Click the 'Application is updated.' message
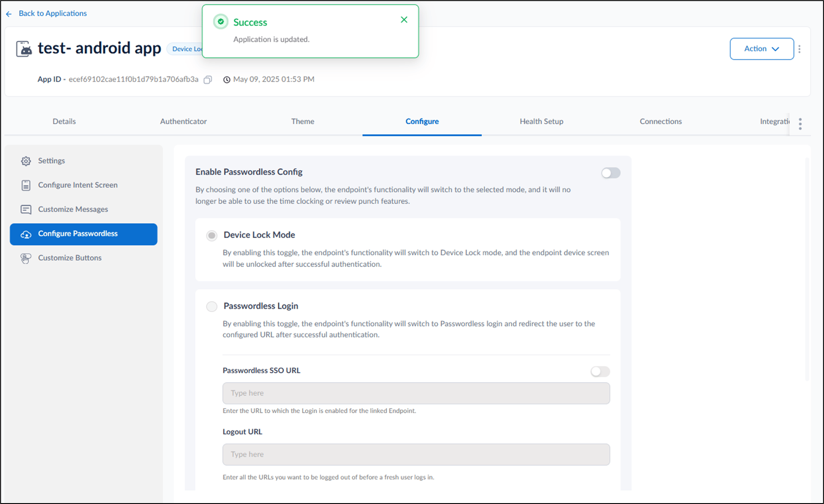Image resolution: width=824 pixels, height=504 pixels. 271,39
